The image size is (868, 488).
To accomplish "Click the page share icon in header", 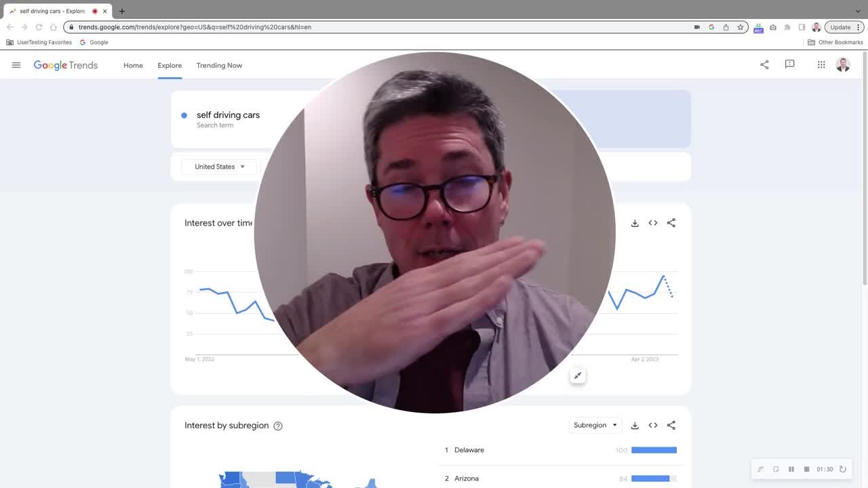I will point(764,64).
